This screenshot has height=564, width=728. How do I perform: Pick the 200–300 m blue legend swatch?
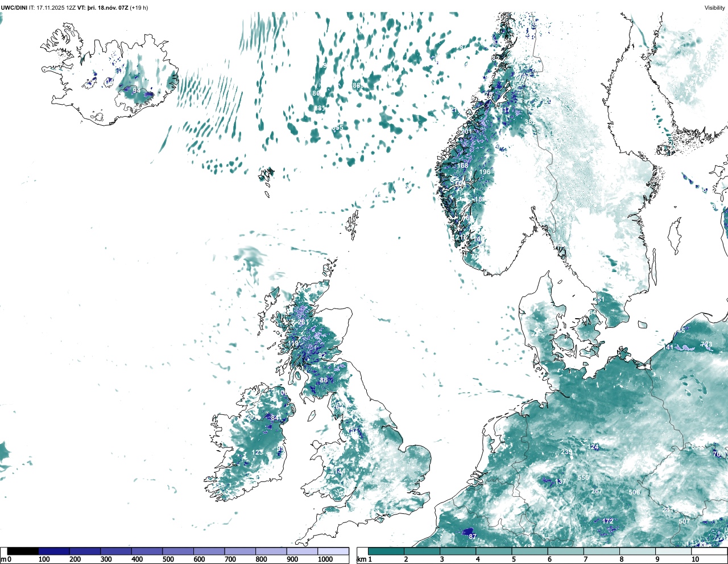(x=85, y=551)
